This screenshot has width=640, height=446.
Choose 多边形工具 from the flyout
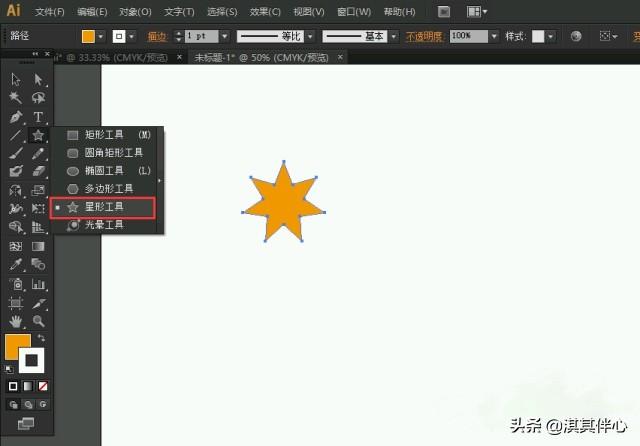coord(108,189)
